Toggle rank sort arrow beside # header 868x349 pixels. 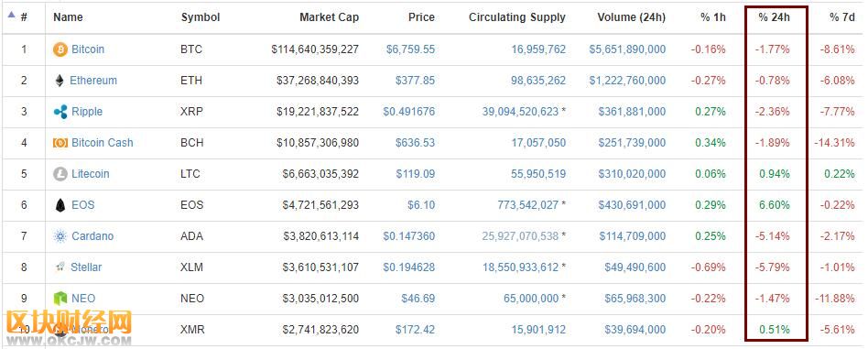coord(11,15)
